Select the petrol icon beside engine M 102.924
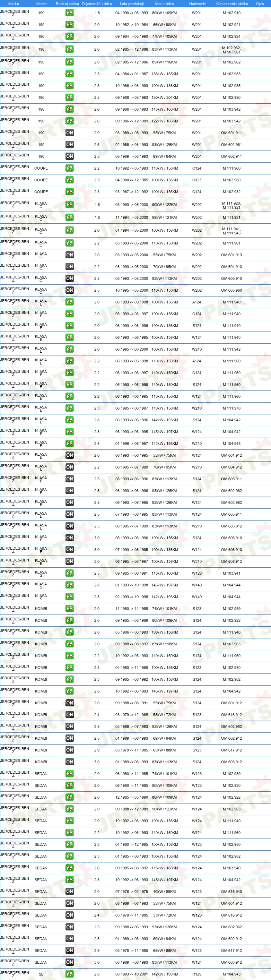Viewport: 271px width, 980px height. point(69,36)
